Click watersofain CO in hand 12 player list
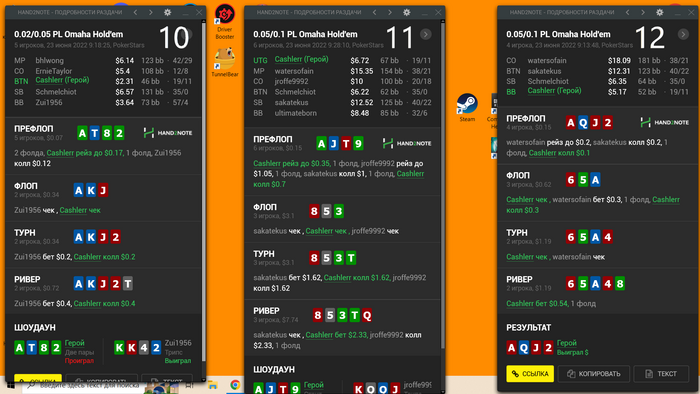 coord(547,60)
